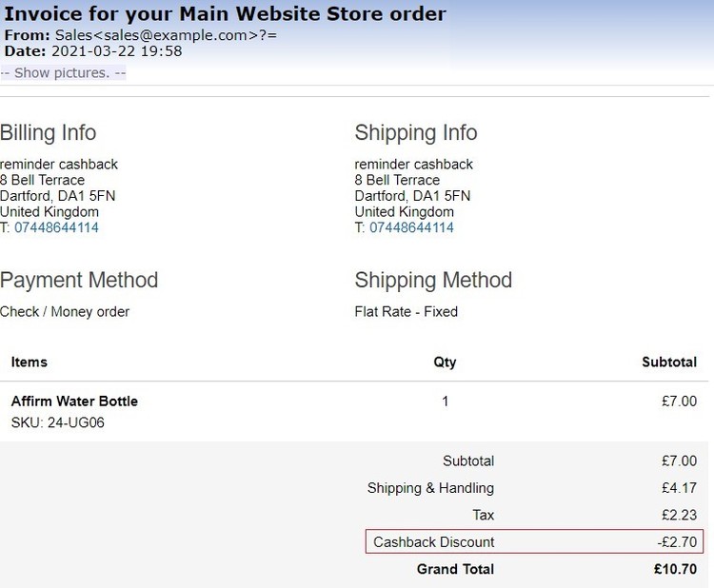
Task: Click the invoice email subject title
Action: click(x=225, y=14)
